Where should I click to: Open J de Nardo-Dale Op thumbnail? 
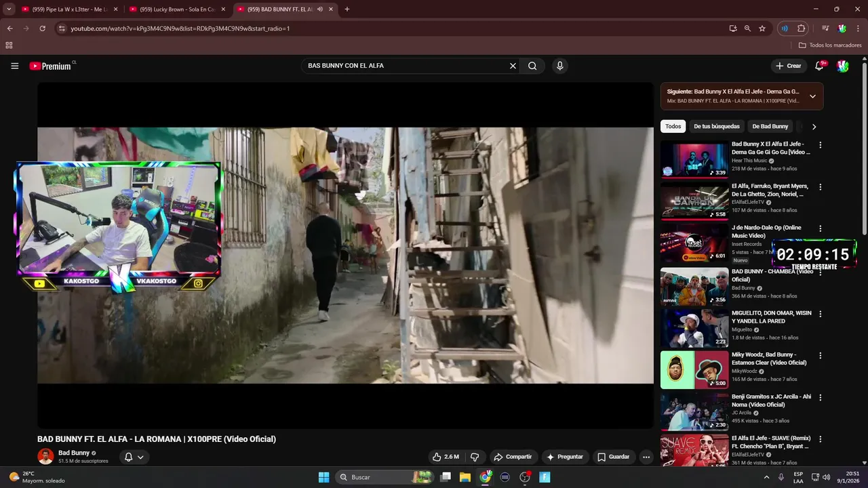click(x=694, y=243)
